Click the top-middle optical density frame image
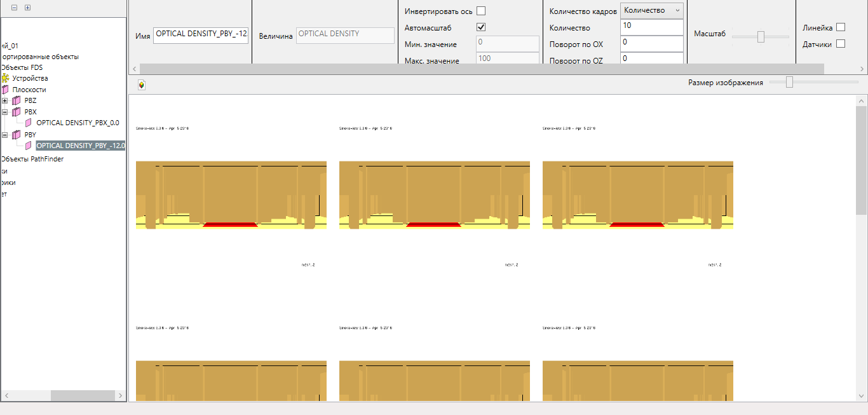Screen dimensions: 868x415 click(435, 194)
